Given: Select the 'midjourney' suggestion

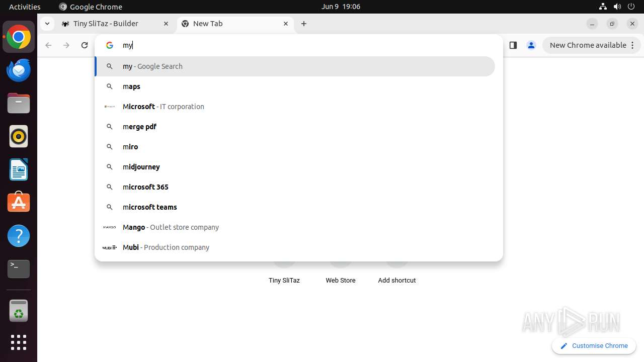Looking at the screenshot, I should click(295, 167).
